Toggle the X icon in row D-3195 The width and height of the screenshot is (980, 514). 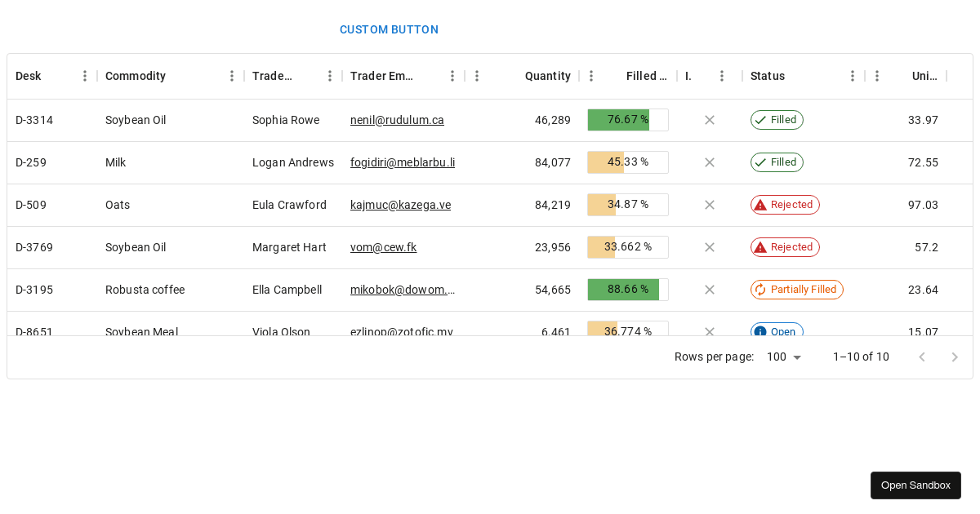[x=710, y=290]
